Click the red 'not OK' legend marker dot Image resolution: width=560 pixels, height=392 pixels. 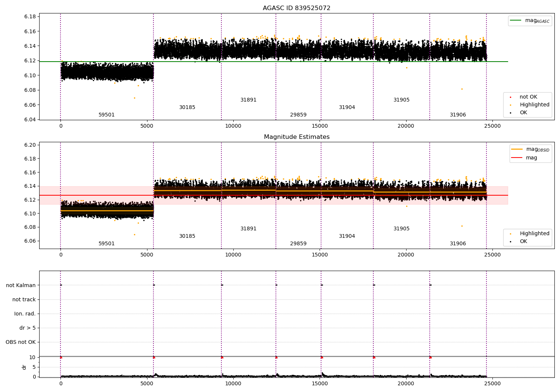[510, 97]
